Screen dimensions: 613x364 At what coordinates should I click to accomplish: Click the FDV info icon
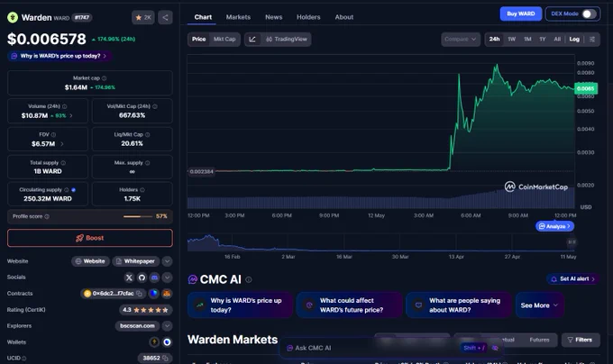click(53, 134)
